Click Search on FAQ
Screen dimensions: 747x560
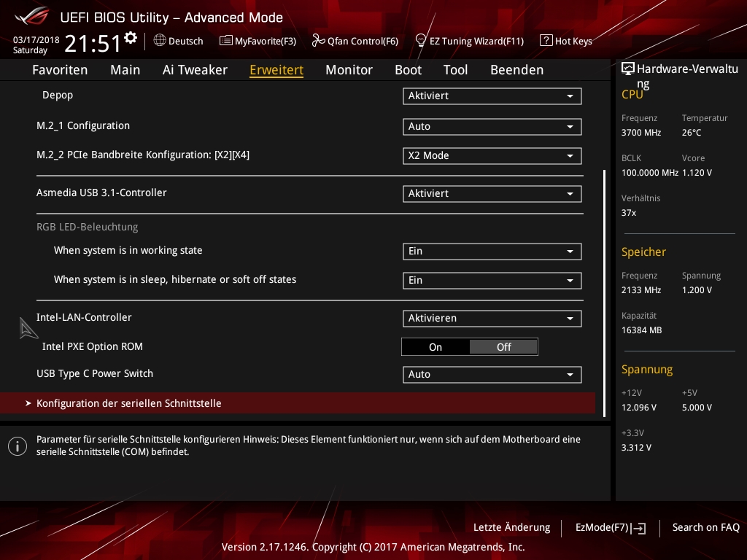click(x=706, y=528)
